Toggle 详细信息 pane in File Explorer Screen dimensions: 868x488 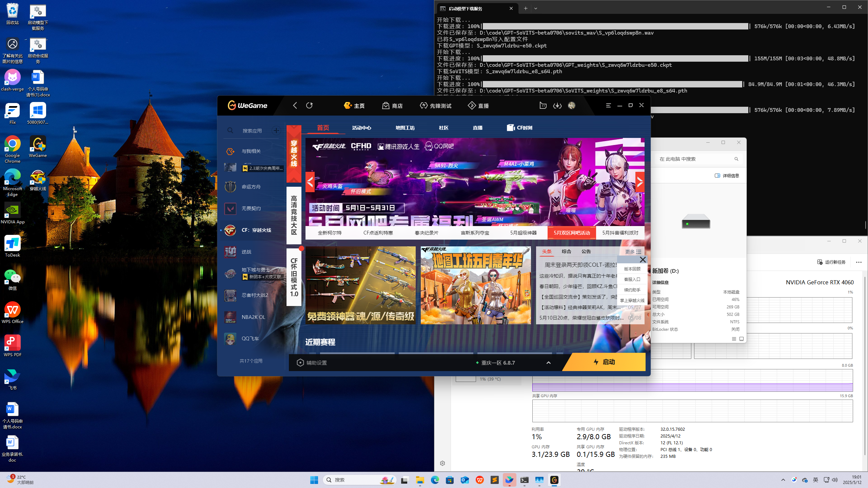pyautogui.click(x=727, y=176)
